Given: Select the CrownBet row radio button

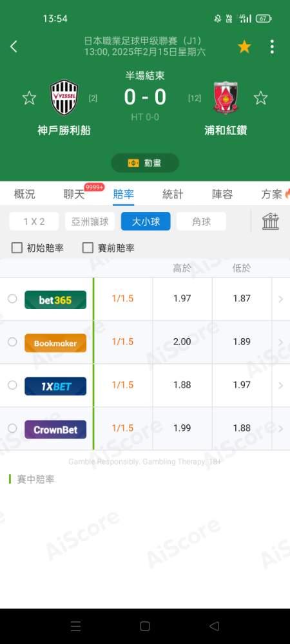Looking at the screenshot, I should click(x=12, y=428).
